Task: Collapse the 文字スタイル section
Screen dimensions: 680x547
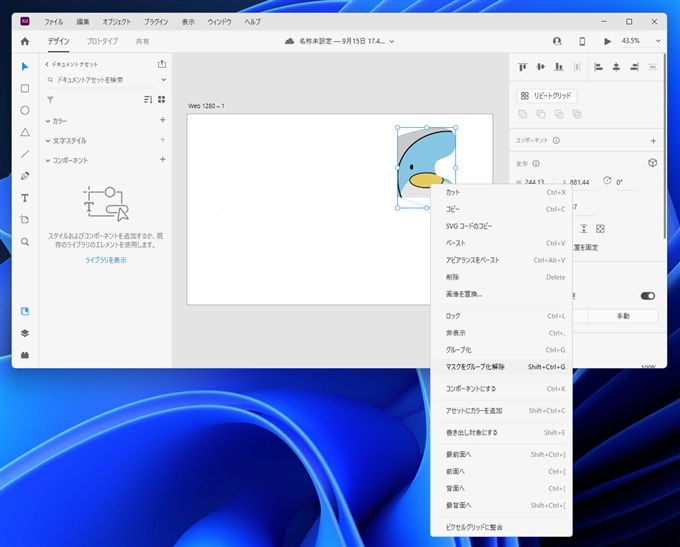Action: pyautogui.click(x=48, y=141)
